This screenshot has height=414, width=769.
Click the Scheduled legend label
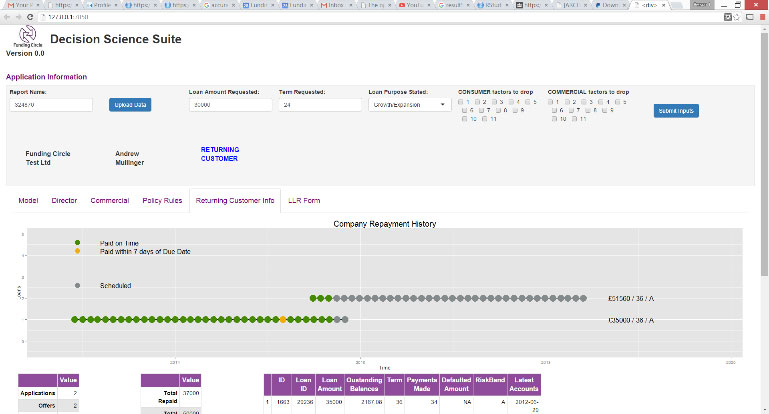[116, 285]
